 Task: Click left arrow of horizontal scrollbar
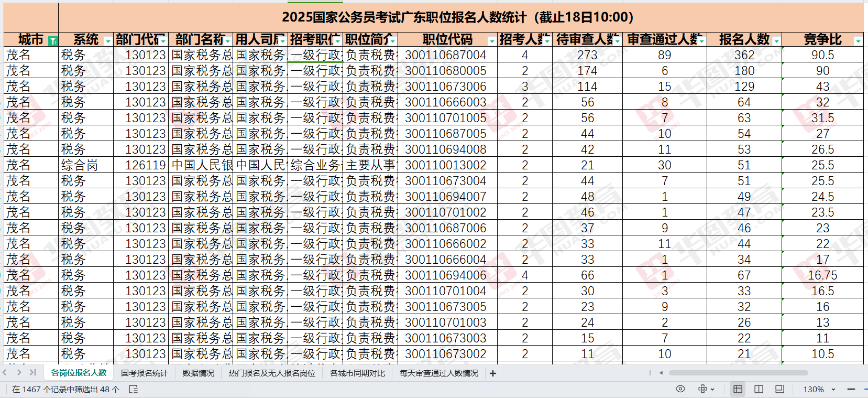661,373
